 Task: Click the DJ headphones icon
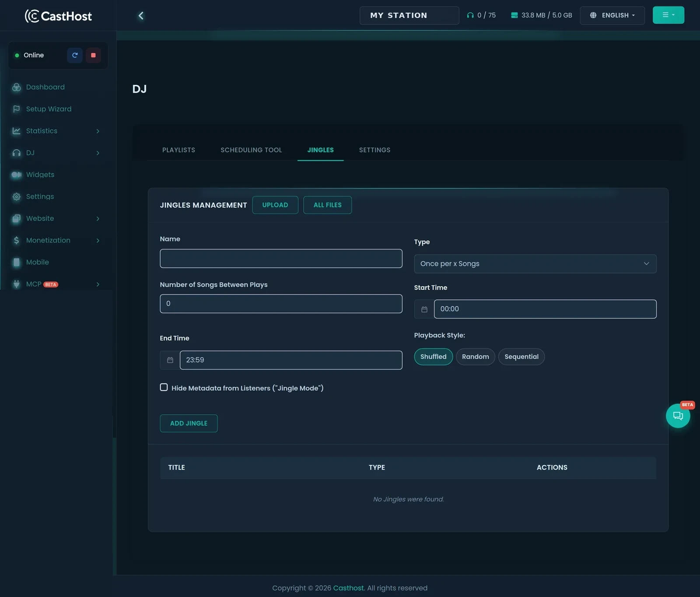click(17, 153)
